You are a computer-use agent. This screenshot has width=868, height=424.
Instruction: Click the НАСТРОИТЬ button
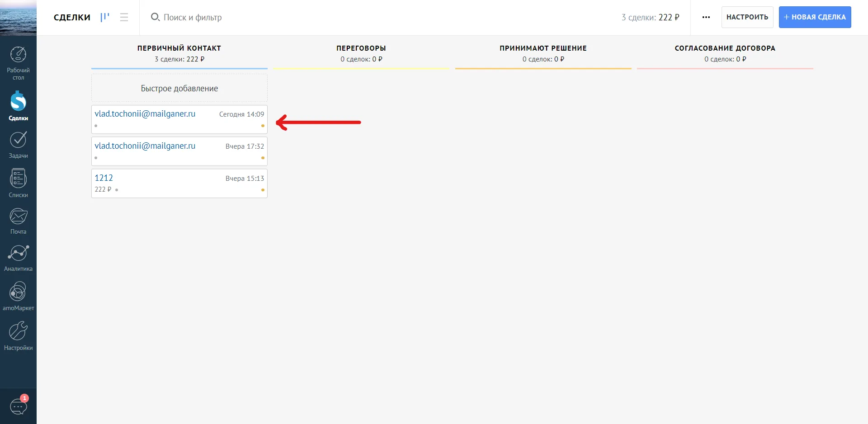click(747, 17)
